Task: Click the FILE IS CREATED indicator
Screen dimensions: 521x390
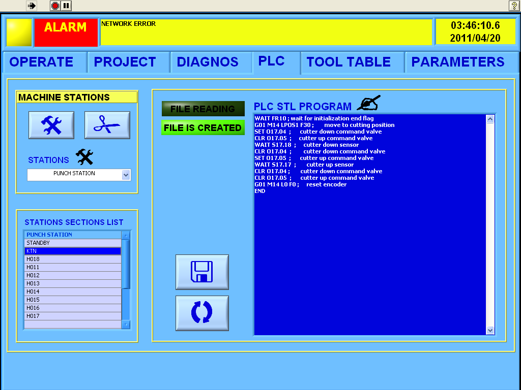Action: [203, 128]
